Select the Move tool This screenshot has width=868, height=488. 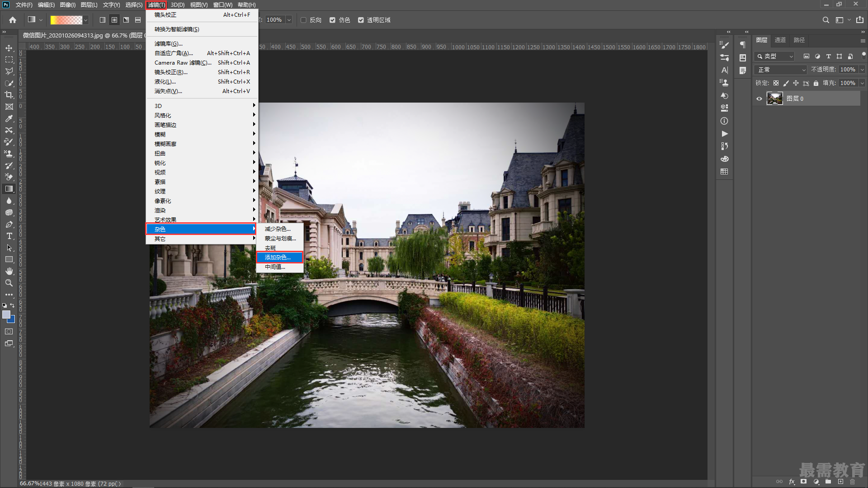9,48
